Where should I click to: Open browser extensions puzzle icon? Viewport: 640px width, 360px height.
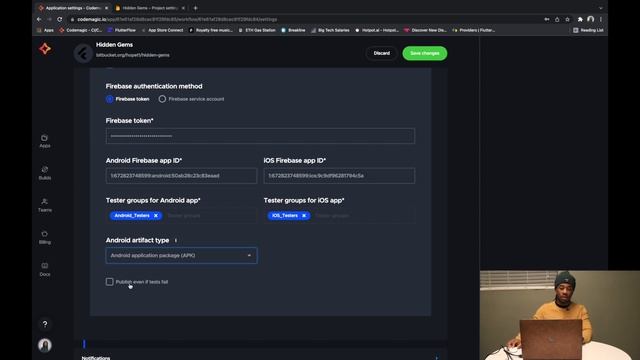pos(580,19)
